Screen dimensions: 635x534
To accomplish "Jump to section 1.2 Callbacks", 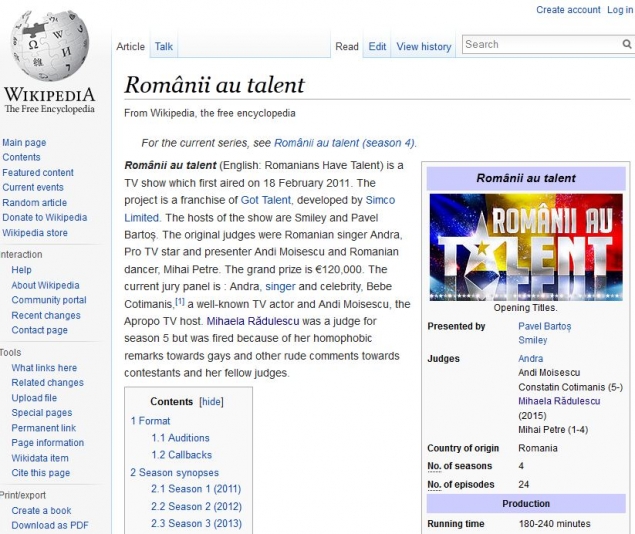I will (181, 455).
